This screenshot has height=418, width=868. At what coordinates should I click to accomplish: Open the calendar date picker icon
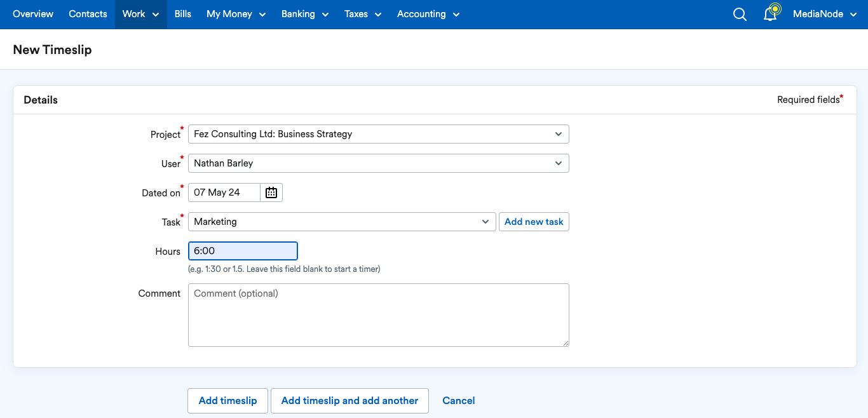(x=271, y=192)
